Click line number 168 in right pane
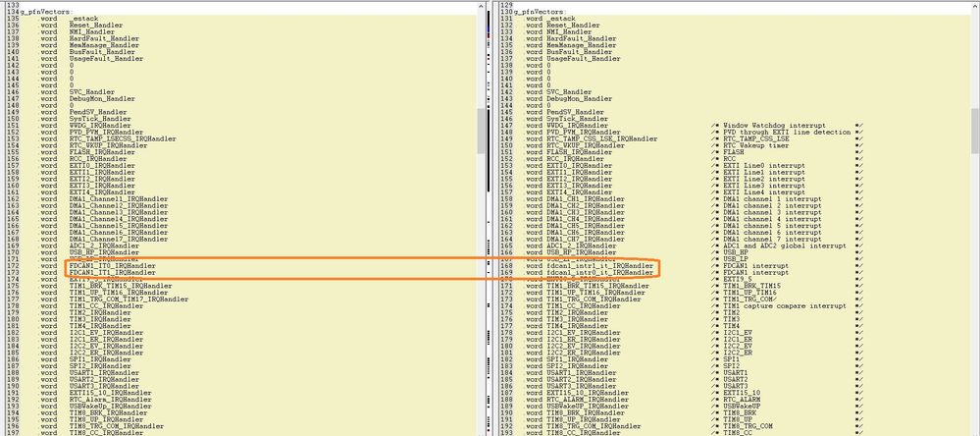 click(507, 266)
